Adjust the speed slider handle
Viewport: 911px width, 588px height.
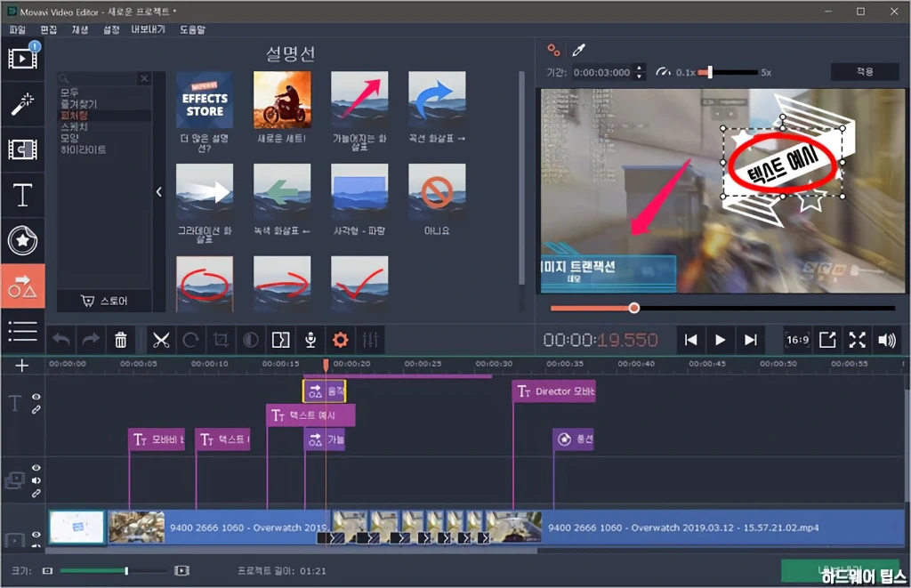709,73
